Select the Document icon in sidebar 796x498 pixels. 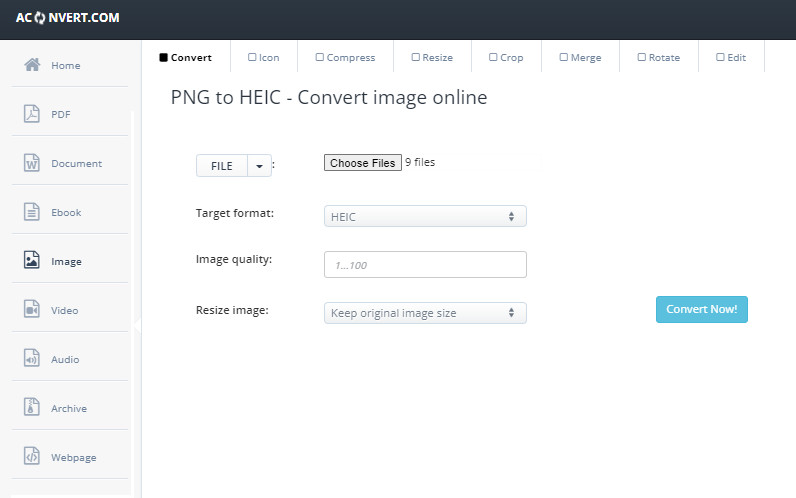pyautogui.click(x=32, y=163)
